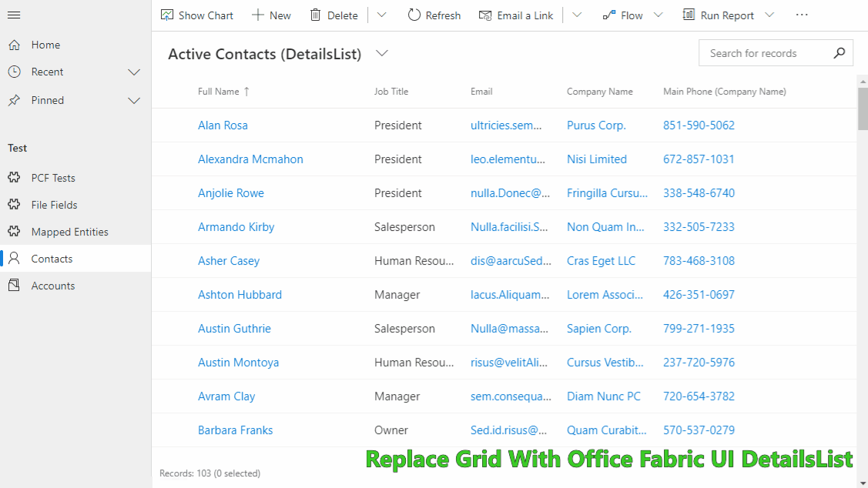The image size is (868, 488).
Task: Expand the Run Report dropdown chevron
Action: click(769, 15)
